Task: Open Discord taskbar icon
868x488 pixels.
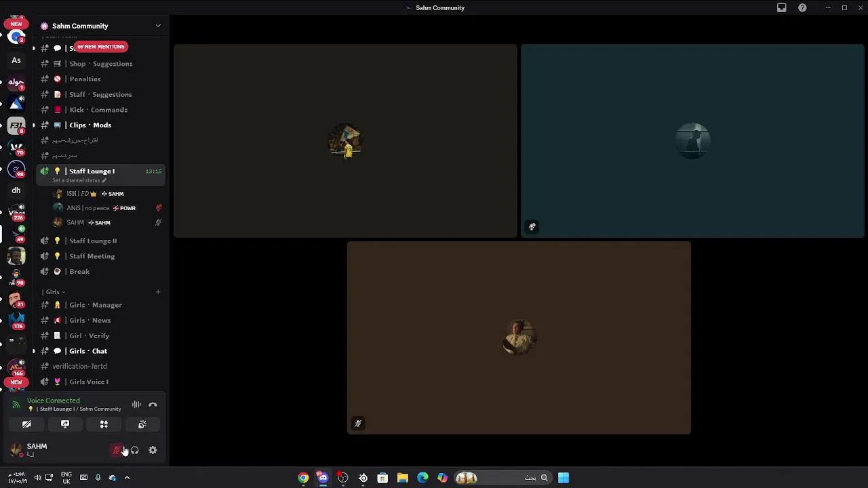Action: pos(323,478)
